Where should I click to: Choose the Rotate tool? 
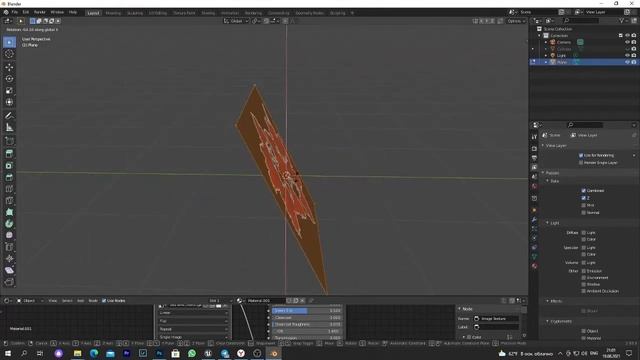pos(9,79)
